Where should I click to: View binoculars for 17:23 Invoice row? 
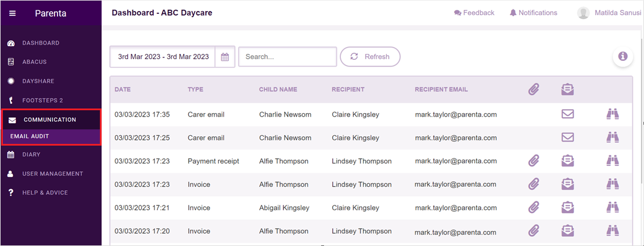613,184
